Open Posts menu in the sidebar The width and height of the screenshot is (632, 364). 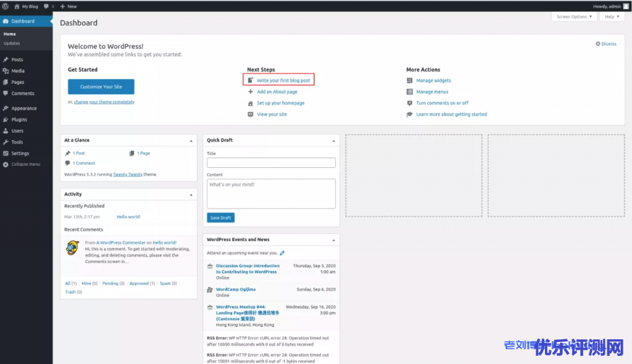click(x=17, y=60)
